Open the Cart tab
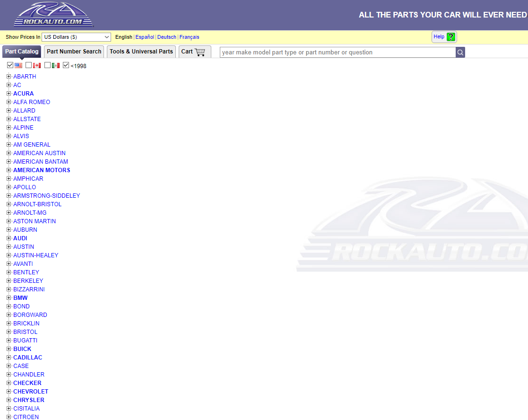The width and height of the screenshot is (528, 420). tap(195, 52)
